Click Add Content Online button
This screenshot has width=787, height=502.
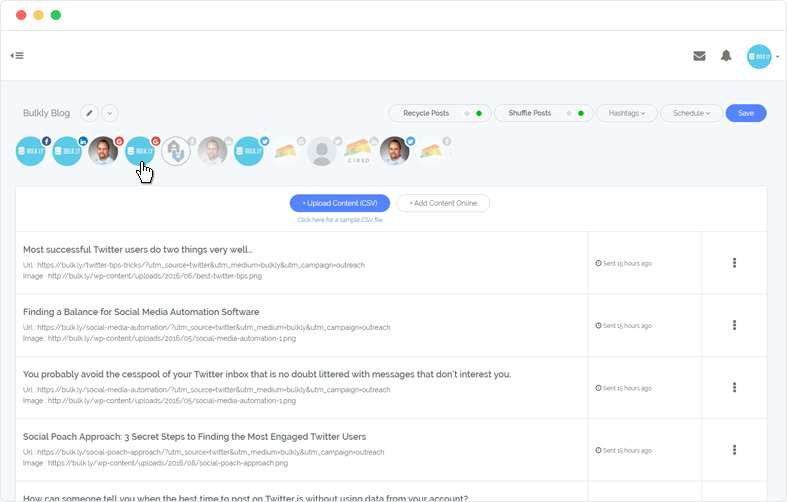443,203
